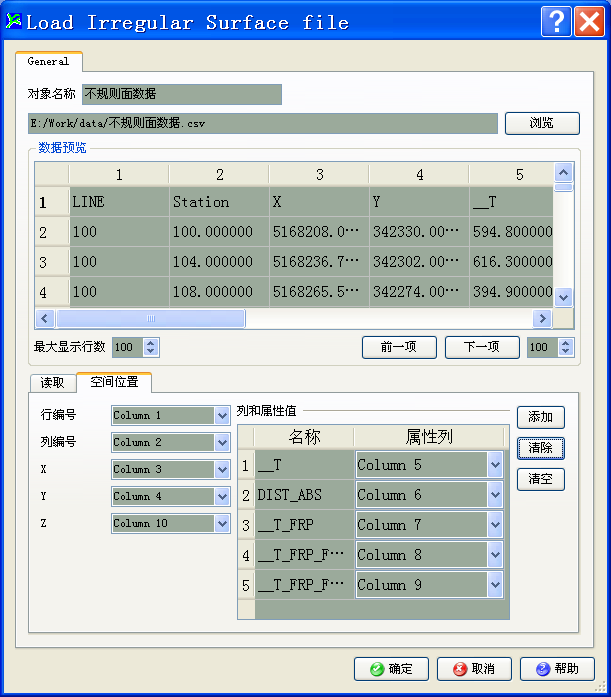The height and width of the screenshot is (697, 611).
Task: Click the LINE cell in preview
Action: (120, 202)
